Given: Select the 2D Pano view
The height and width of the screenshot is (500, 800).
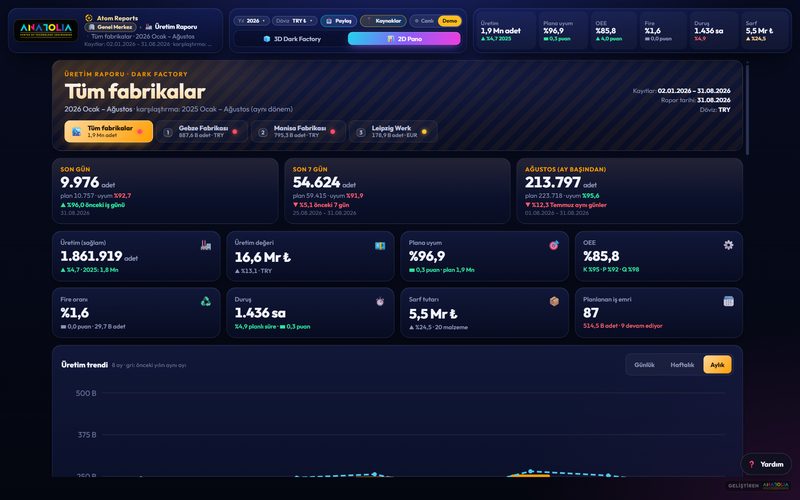Looking at the screenshot, I should tap(404, 39).
